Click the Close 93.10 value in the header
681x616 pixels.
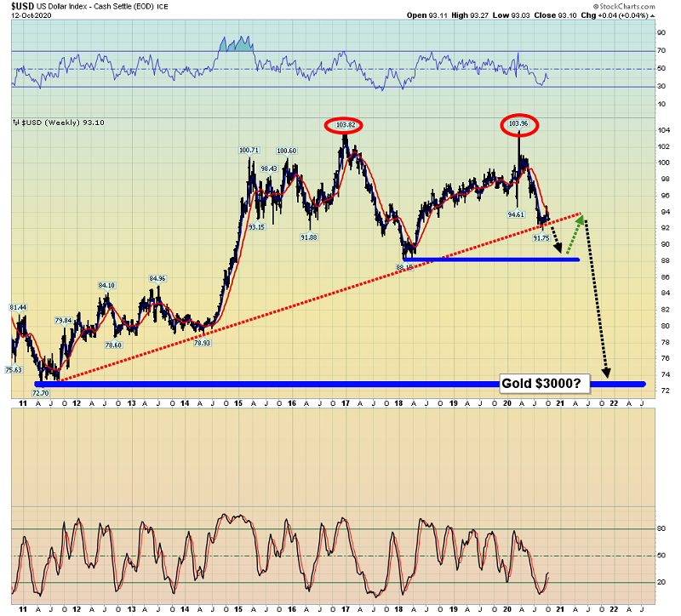584,15
